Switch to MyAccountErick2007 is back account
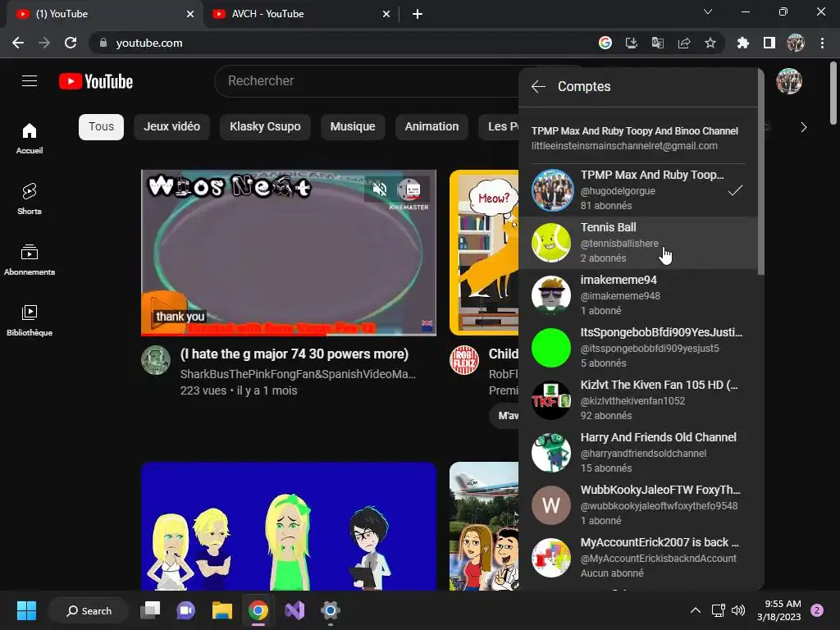 pyautogui.click(x=638, y=558)
